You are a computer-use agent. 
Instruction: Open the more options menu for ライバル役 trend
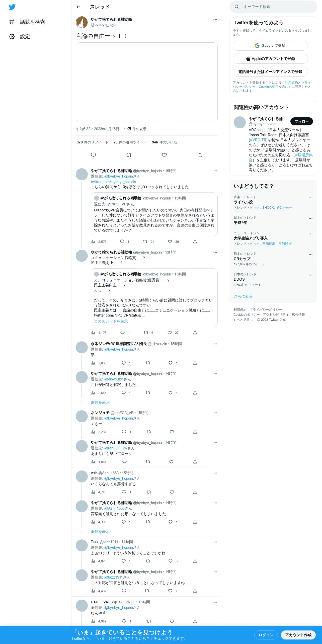(x=310, y=198)
